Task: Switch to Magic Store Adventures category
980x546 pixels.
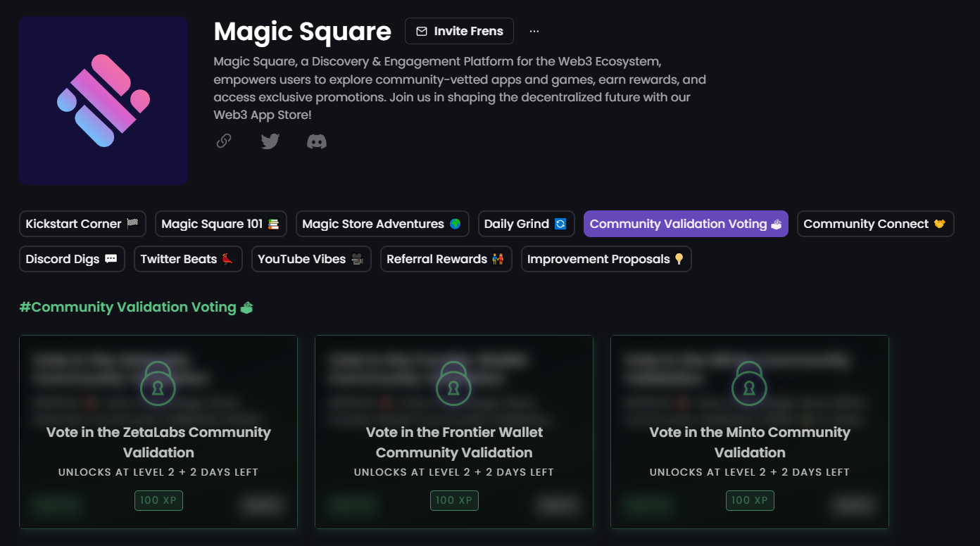Action: 382,224
